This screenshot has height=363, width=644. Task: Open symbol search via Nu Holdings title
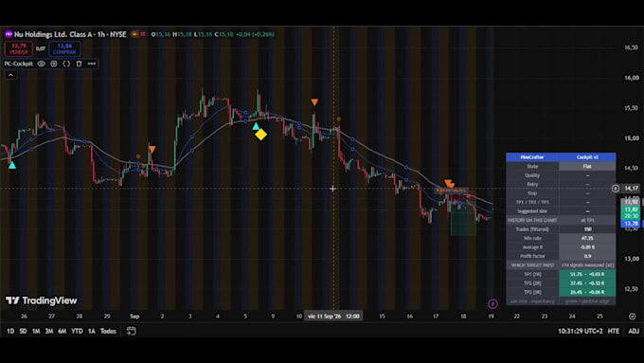pos(70,34)
